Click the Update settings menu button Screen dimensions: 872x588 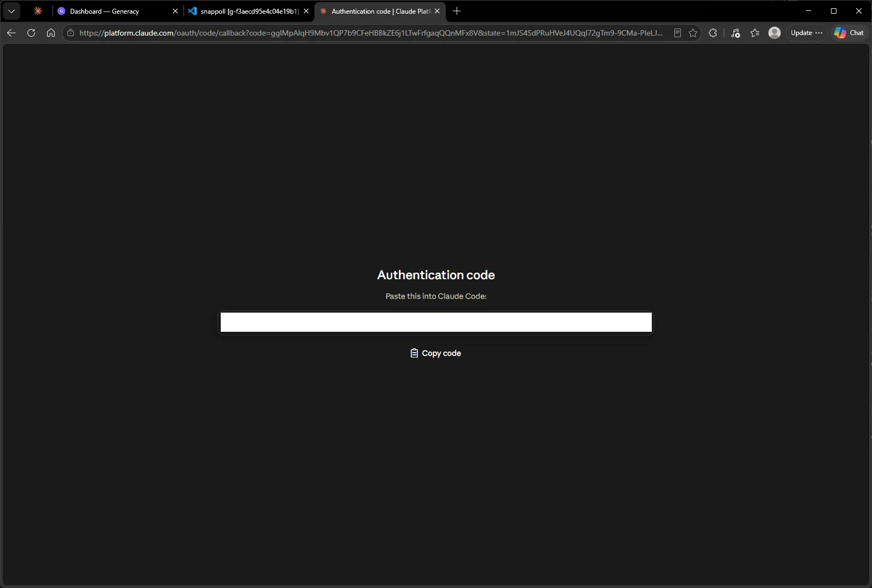(807, 33)
